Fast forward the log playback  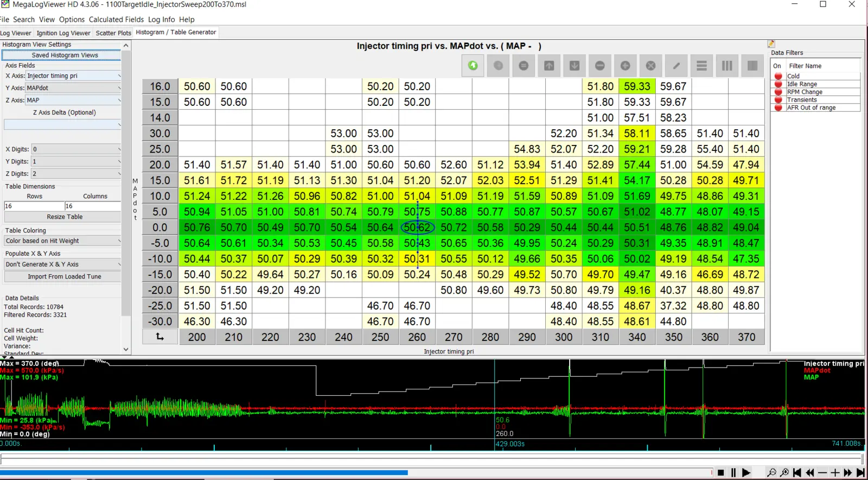click(x=848, y=473)
